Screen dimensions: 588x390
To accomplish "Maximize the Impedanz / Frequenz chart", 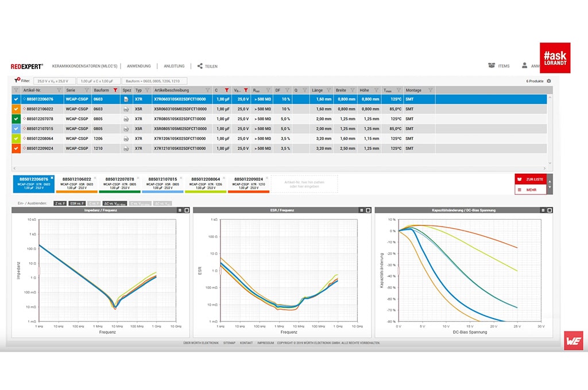I will tap(187, 210).
